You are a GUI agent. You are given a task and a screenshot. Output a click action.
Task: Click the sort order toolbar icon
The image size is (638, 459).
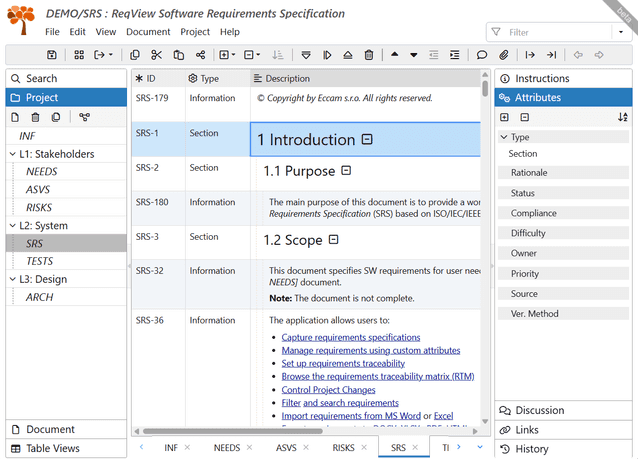(277, 55)
